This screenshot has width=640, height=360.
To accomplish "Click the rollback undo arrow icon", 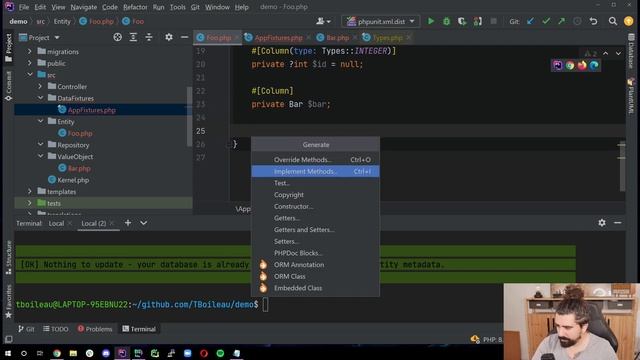I will tap(593, 21).
